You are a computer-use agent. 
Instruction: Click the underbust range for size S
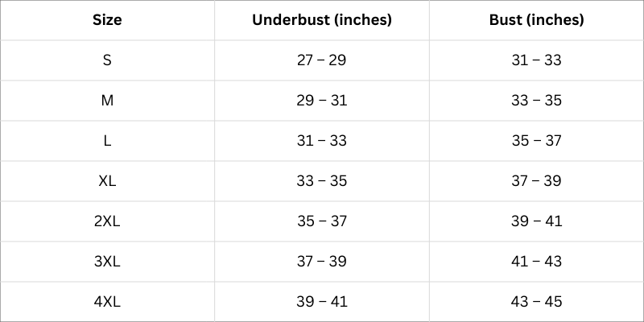(322, 60)
